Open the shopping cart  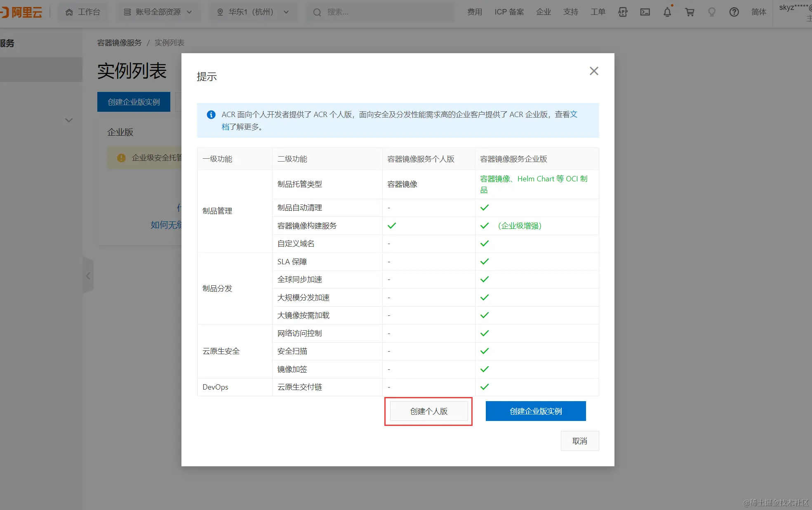click(690, 12)
